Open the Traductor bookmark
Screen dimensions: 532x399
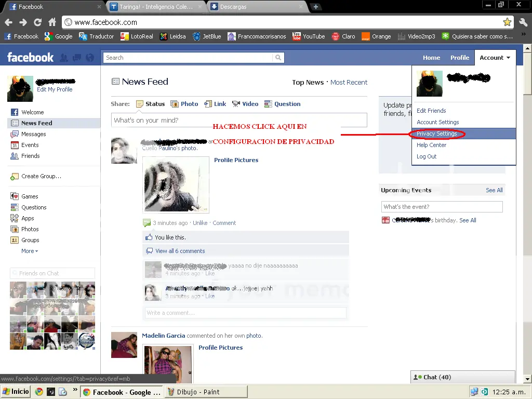tap(96, 36)
